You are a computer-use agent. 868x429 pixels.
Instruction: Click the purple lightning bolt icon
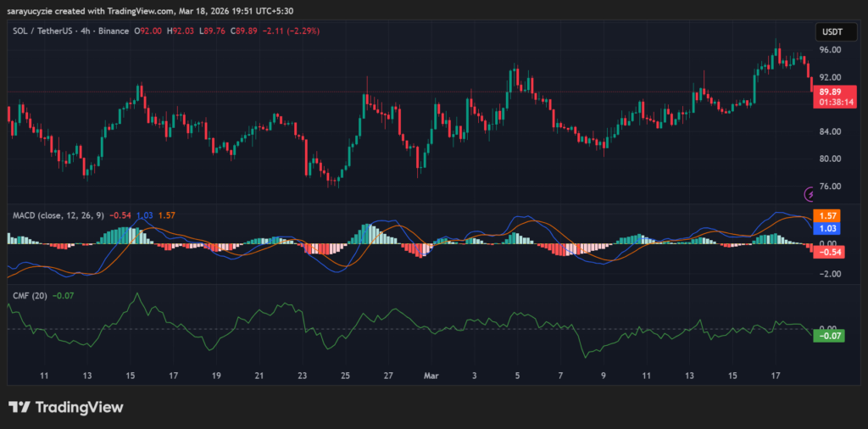click(x=810, y=194)
